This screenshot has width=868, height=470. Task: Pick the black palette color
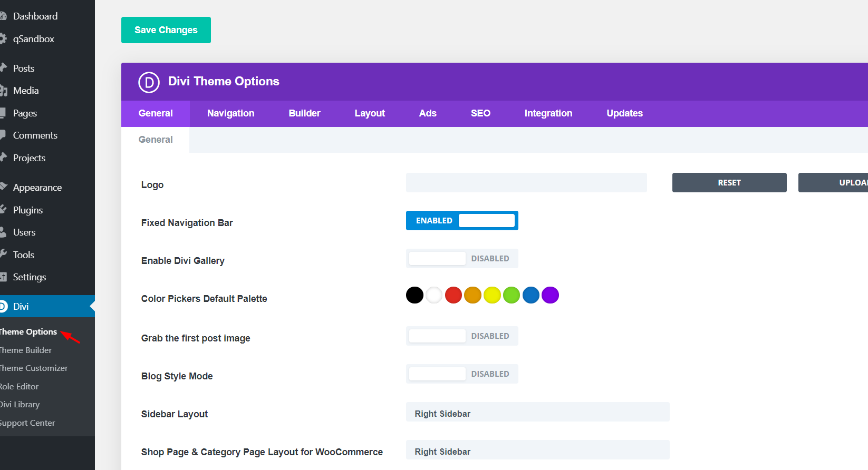point(414,295)
